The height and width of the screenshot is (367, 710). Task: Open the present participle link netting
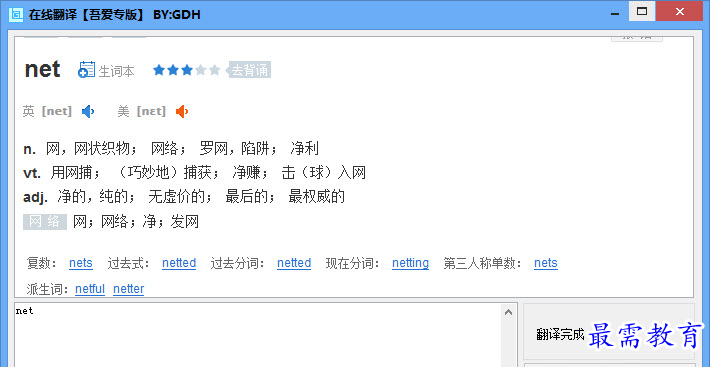(410, 263)
